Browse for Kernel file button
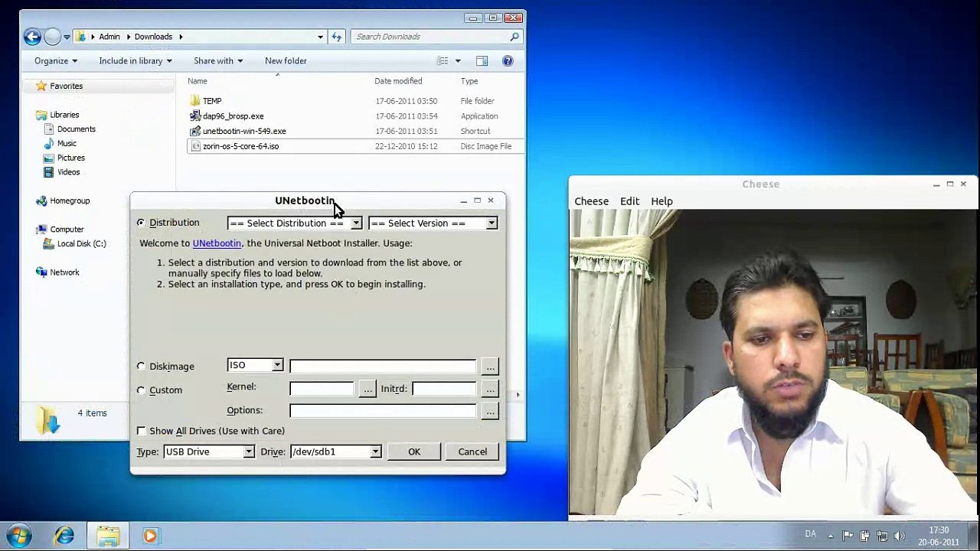The image size is (980, 551). 367,390
